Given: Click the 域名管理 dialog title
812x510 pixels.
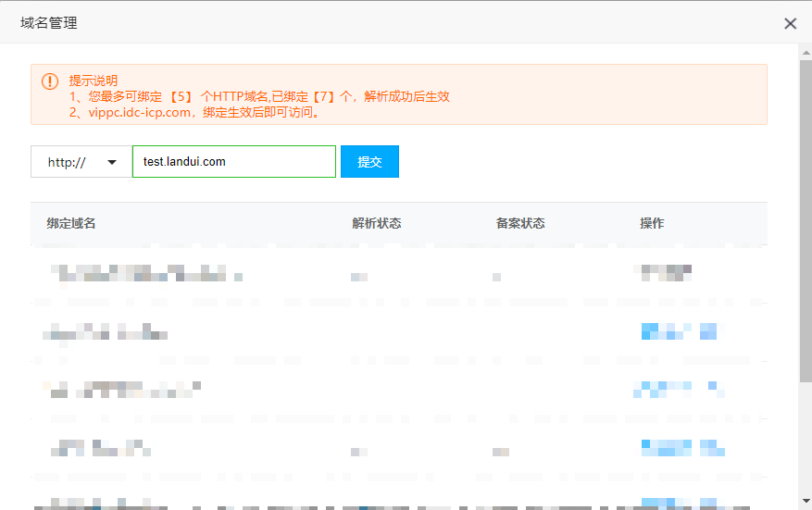Looking at the screenshot, I should pyautogui.click(x=49, y=23).
